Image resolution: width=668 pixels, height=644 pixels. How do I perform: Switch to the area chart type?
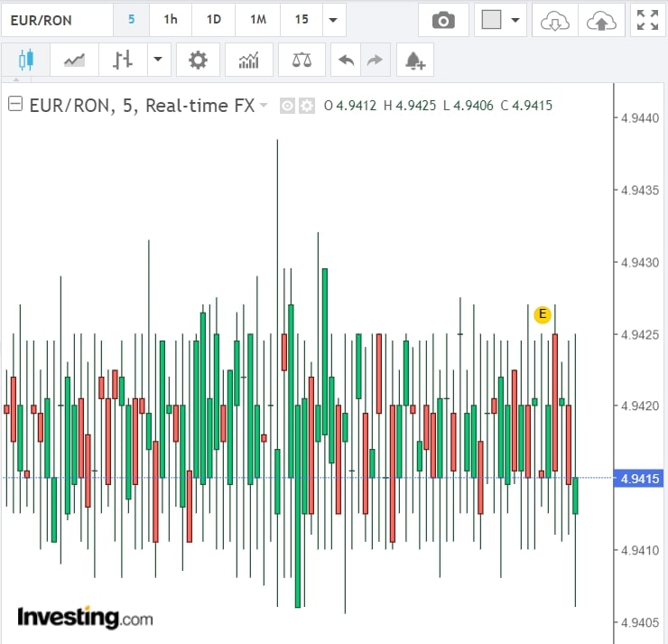pyautogui.click(x=74, y=61)
